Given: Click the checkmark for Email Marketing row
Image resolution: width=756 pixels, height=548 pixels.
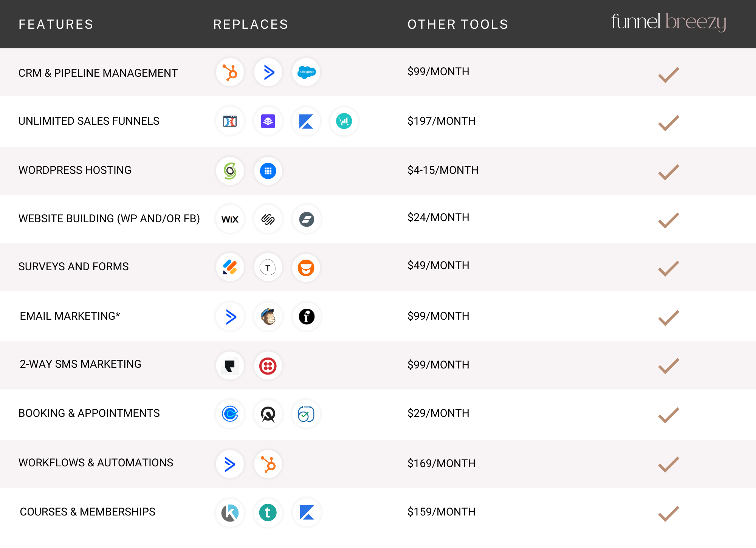Looking at the screenshot, I should (668, 317).
